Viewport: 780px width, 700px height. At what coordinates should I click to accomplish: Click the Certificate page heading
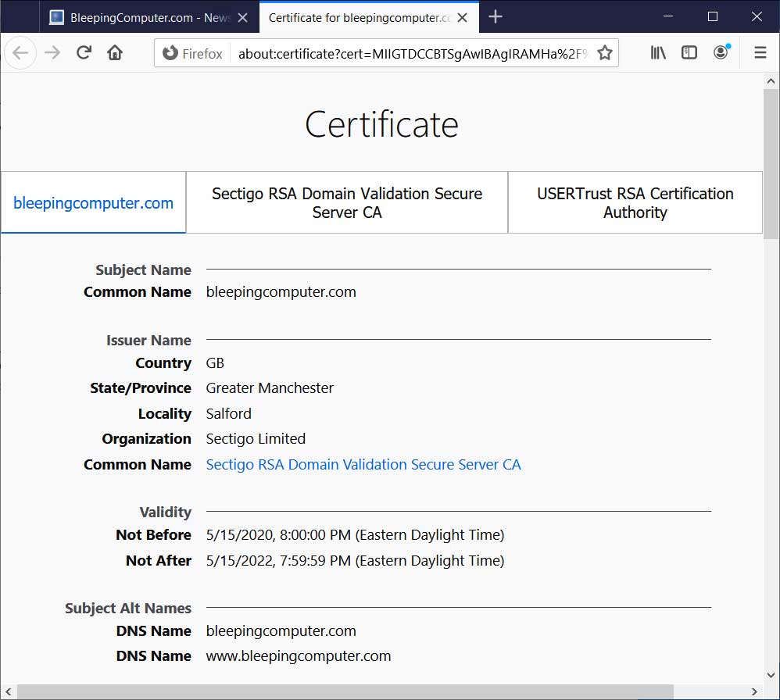tap(381, 124)
